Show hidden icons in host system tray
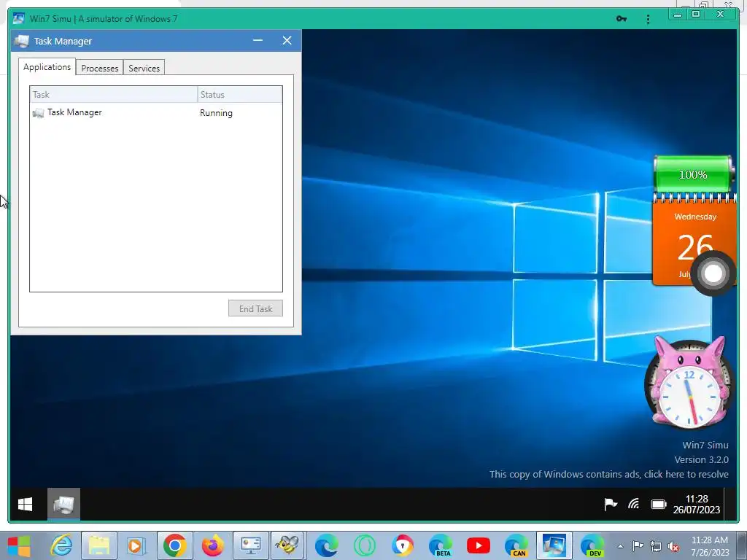 coord(620,546)
